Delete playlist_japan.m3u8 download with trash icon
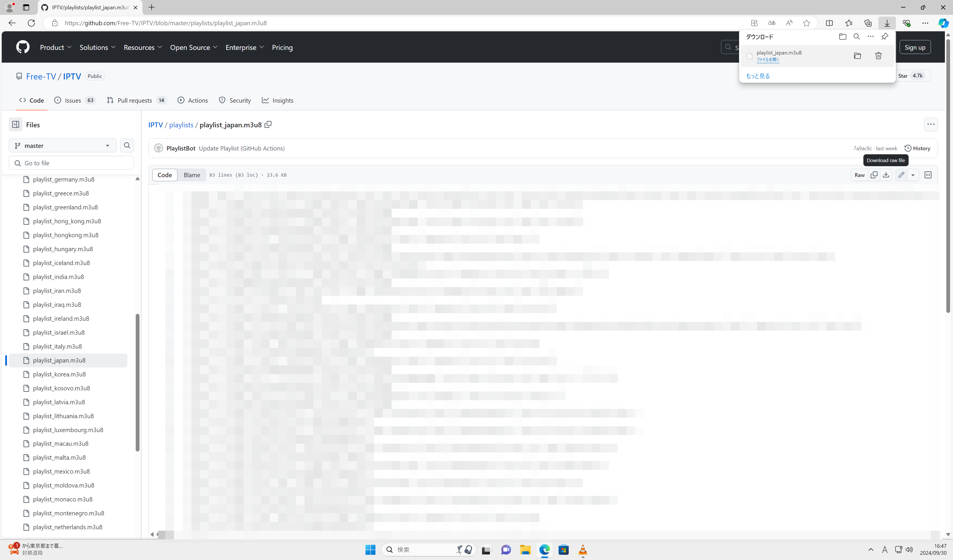This screenshot has height=560, width=953. (x=878, y=56)
